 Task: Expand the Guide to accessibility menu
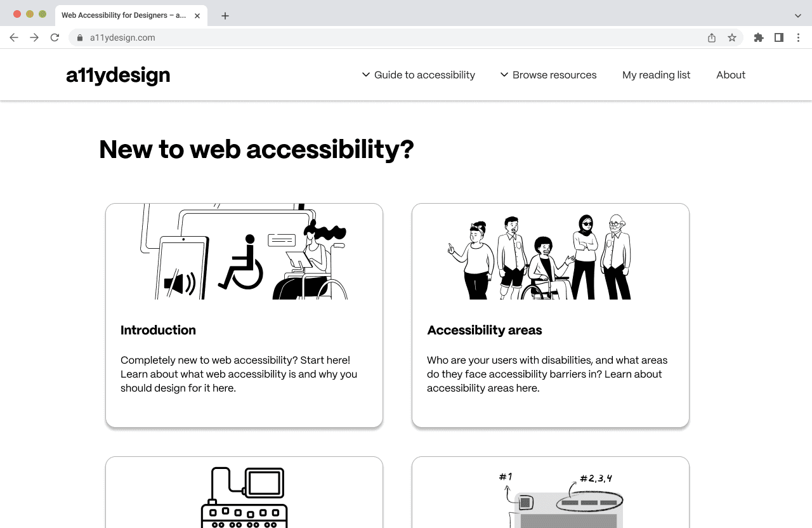pyautogui.click(x=418, y=75)
